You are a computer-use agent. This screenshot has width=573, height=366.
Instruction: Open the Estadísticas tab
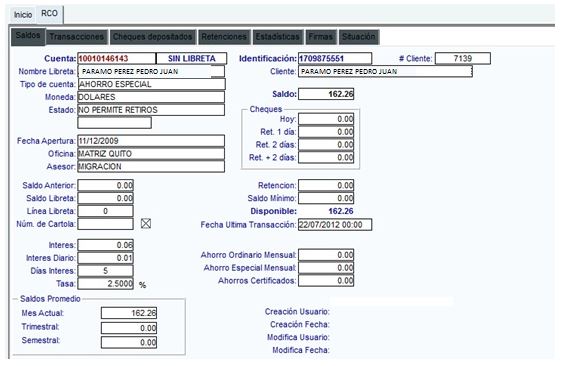(x=278, y=37)
